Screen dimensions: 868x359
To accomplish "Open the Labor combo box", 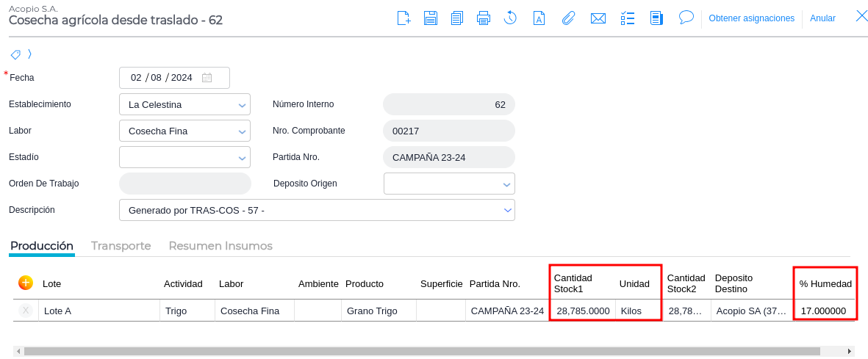I will (x=242, y=131).
